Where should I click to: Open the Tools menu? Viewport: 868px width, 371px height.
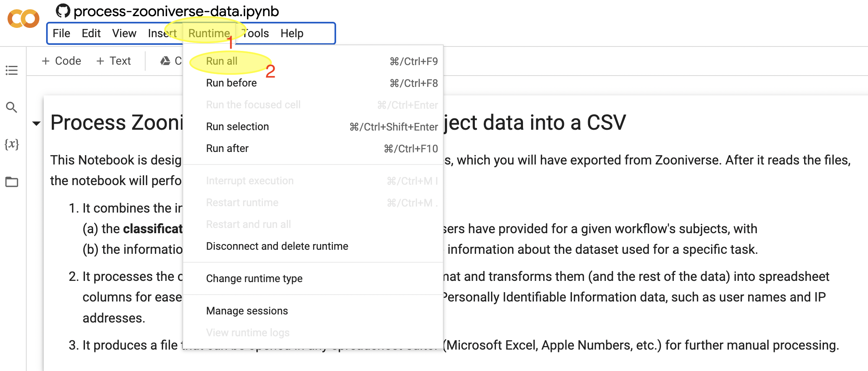[x=255, y=33]
